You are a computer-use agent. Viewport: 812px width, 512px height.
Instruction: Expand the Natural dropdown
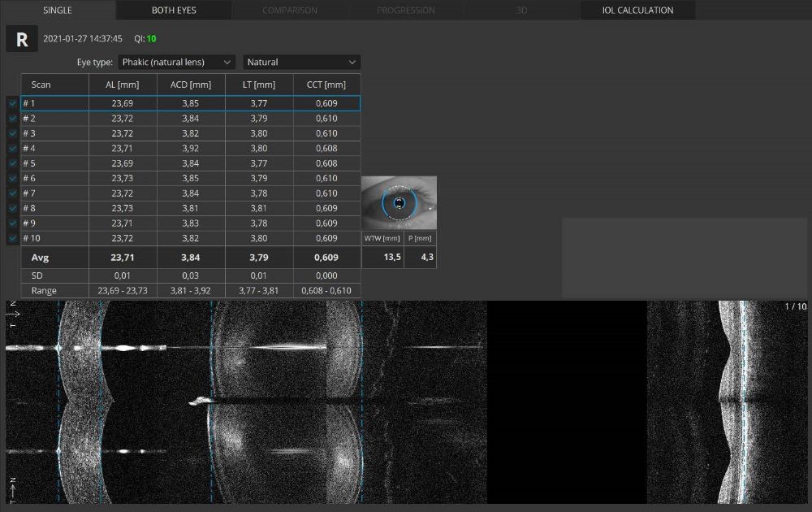click(300, 62)
